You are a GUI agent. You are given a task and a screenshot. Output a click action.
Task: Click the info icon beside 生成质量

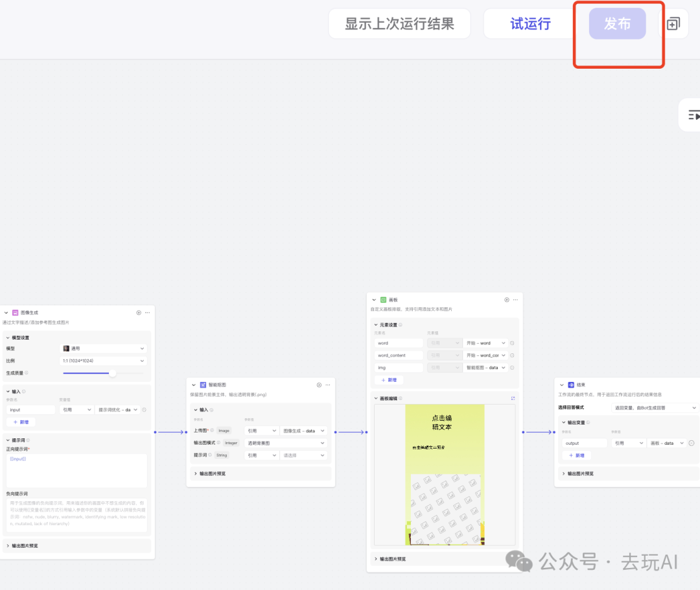coord(27,373)
